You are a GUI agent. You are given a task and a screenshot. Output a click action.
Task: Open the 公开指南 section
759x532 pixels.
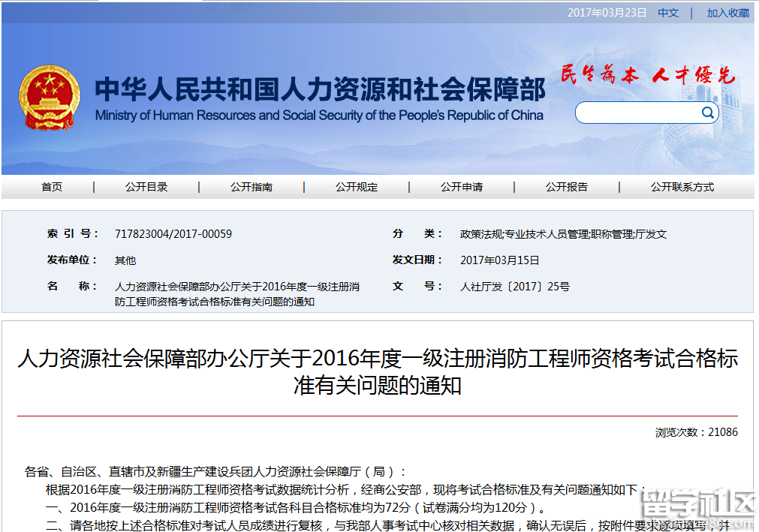point(251,188)
